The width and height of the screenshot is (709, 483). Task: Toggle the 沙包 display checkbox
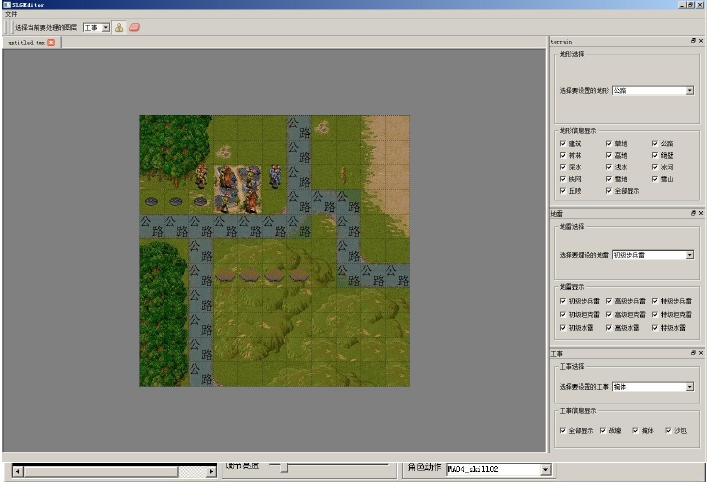(668, 431)
